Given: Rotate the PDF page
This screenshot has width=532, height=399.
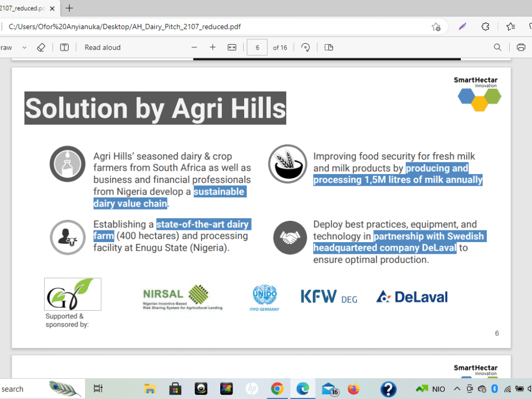Looking at the screenshot, I should pos(305,47).
